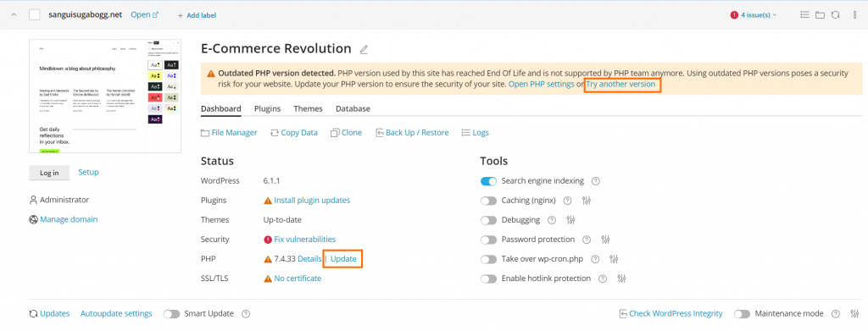
Task: Click No certificate under SSL/TLS
Action: point(298,278)
